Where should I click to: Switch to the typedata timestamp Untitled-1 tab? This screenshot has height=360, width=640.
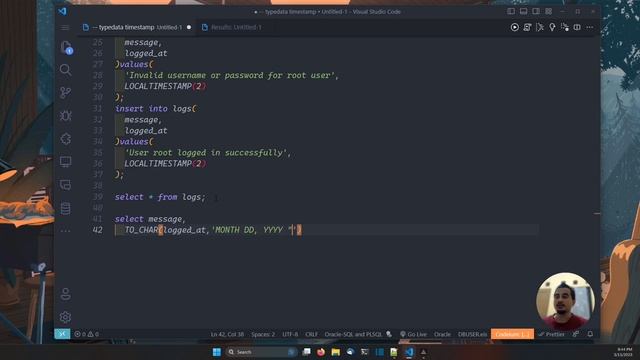(137, 27)
